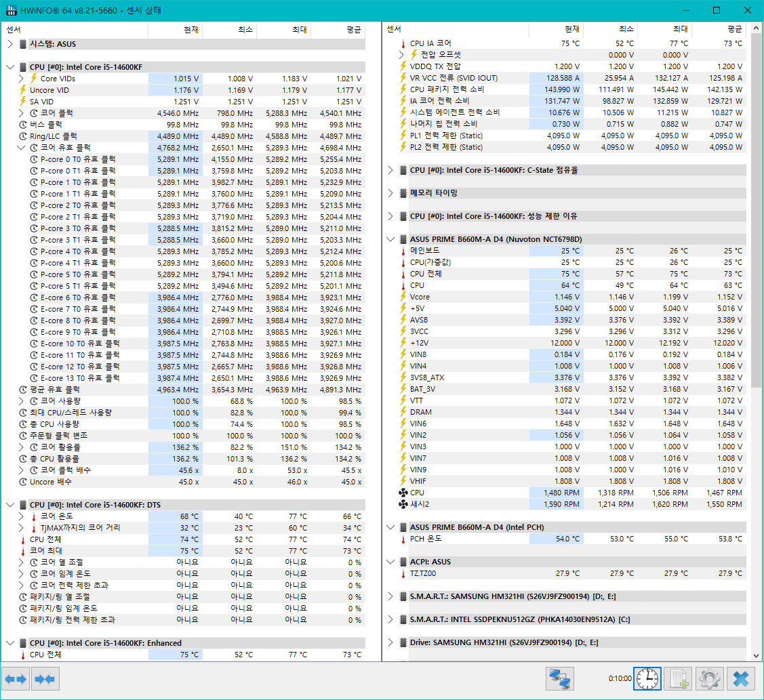Click HWiNFO app icon in title bar

click(x=11, y=10)
